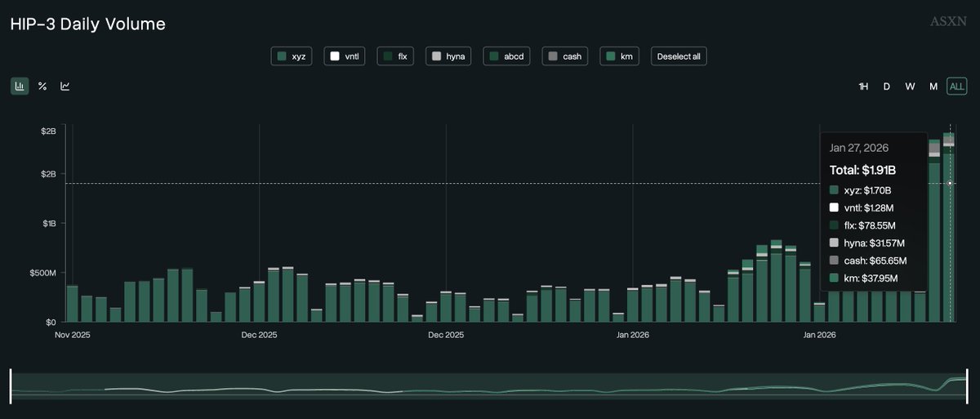Switch to the line chart view icon
Screen dimensions: 980x419
(x=65, y=86)
